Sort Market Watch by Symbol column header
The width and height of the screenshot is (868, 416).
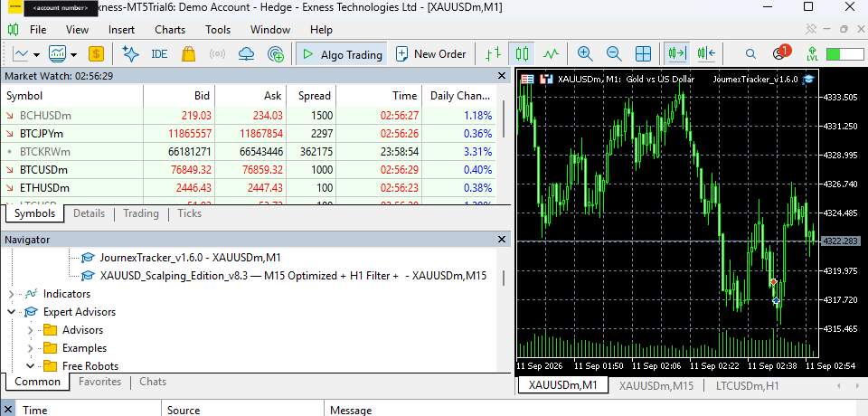(72, 96)
